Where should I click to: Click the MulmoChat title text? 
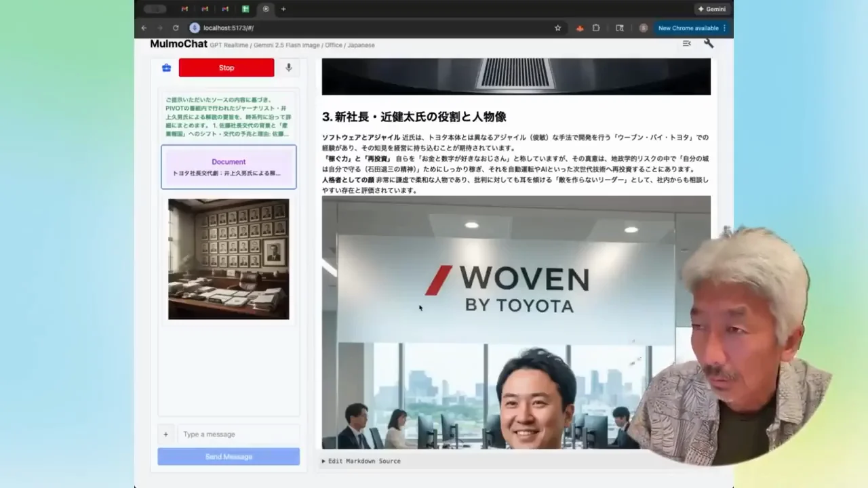point(178,44)
